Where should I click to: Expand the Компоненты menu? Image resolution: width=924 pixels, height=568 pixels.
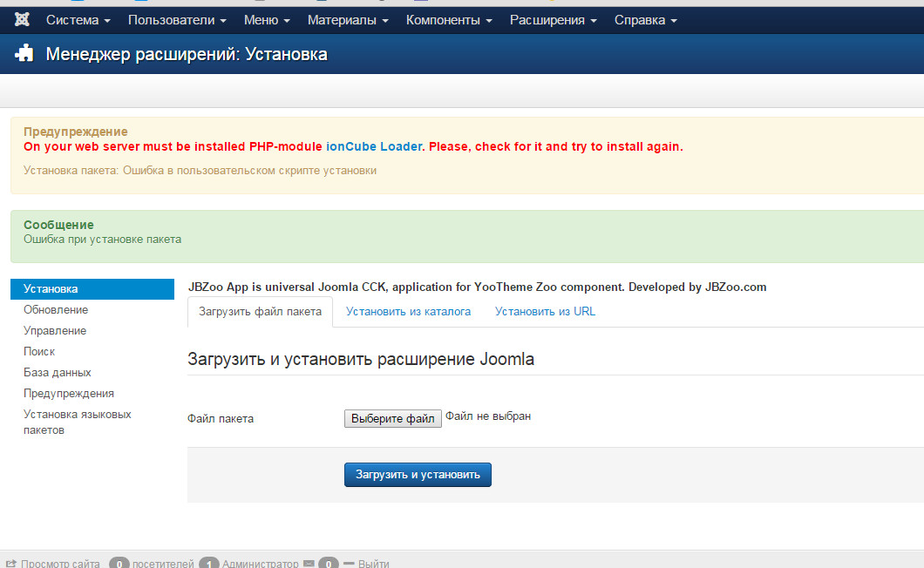point(449,19)
